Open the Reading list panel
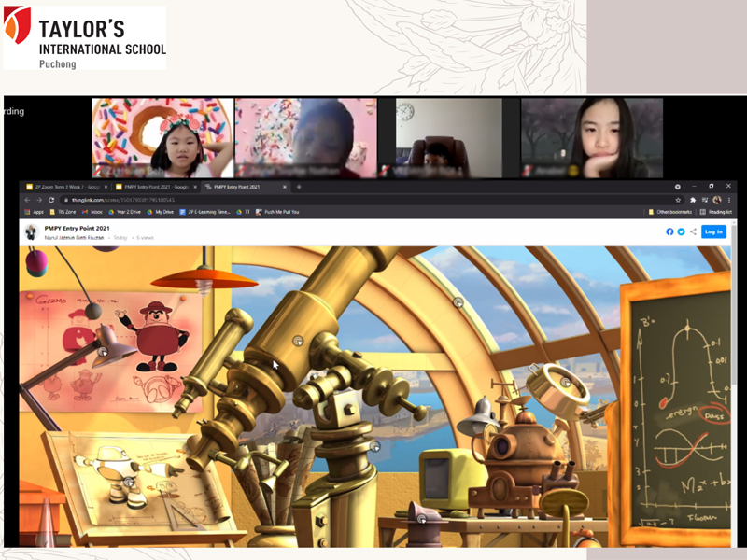 715,212
